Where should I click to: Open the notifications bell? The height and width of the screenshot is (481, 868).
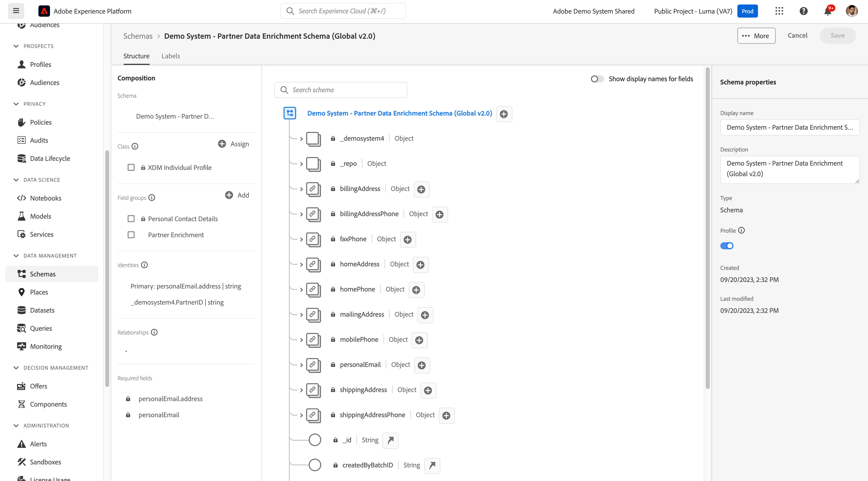tap(828, 11)
